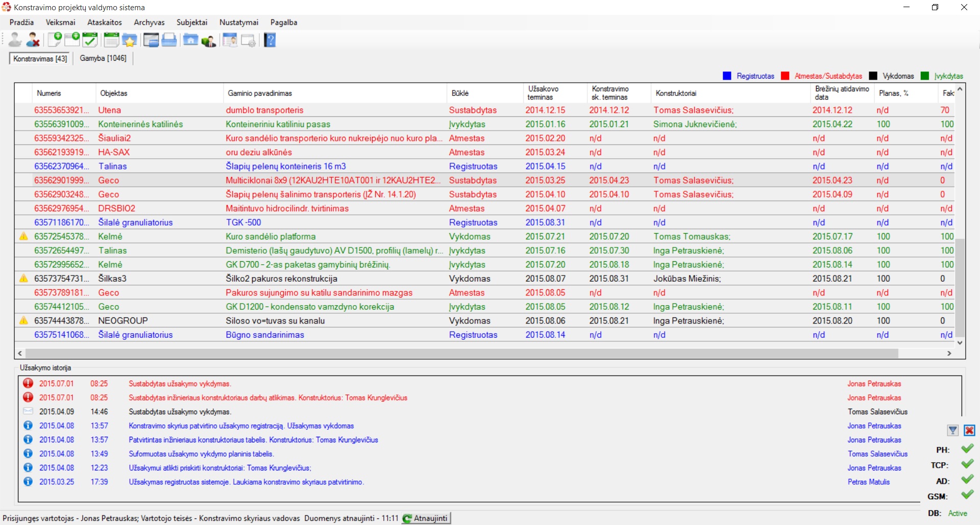This screenshot has height=525, width=980.
Task: Click the red Atmestas/Sustabdytas legend swatch
Action: tap(785, 76)
